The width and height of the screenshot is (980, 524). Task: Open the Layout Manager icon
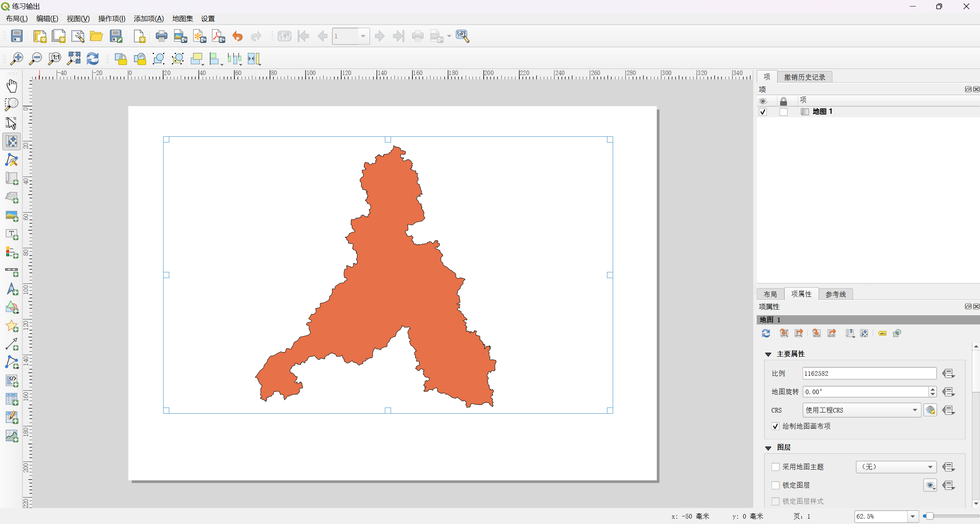point(78,36)
